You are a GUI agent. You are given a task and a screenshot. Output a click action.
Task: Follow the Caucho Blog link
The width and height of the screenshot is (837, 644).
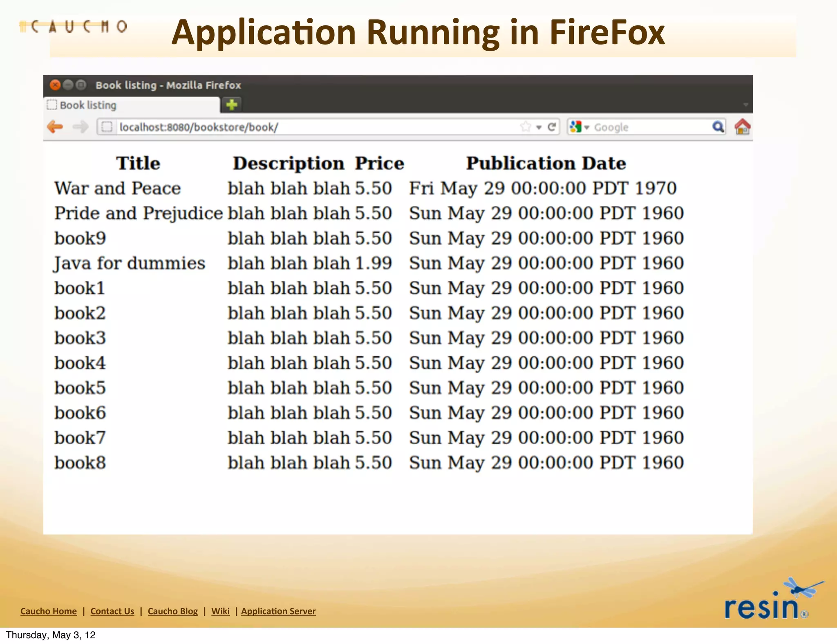click(x=172, y=611)
